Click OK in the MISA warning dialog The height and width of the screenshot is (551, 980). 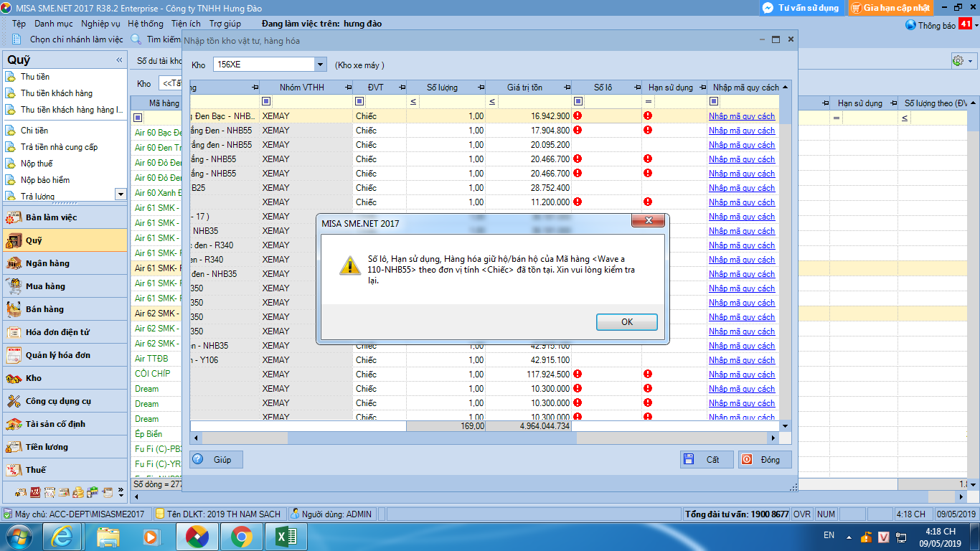point(626,322)
